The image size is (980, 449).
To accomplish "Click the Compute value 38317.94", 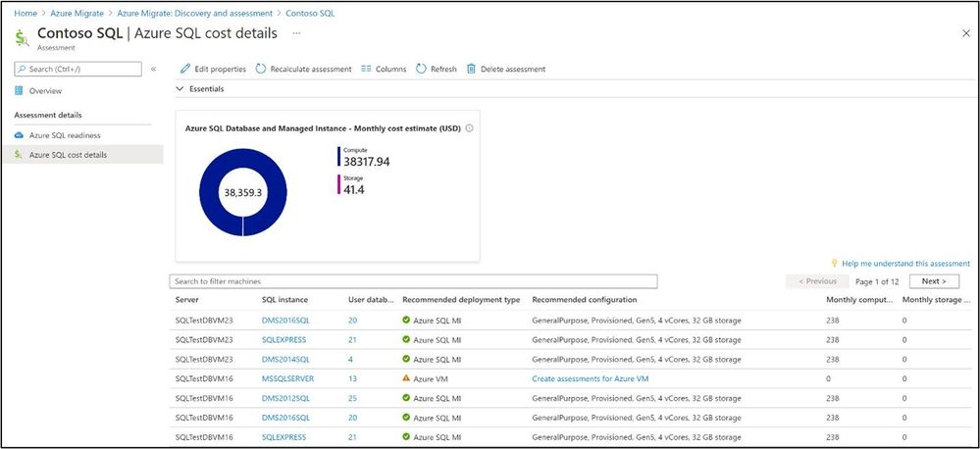I will [367, 162].
